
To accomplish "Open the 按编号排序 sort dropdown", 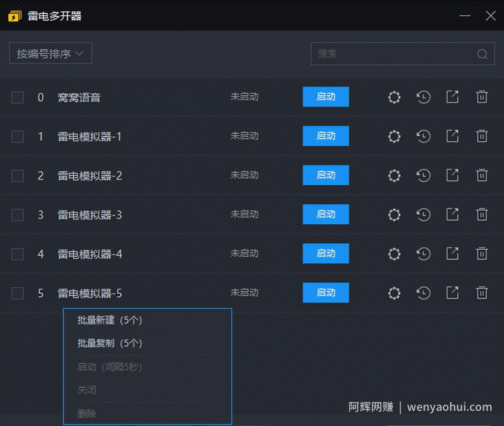I will 50,53.
